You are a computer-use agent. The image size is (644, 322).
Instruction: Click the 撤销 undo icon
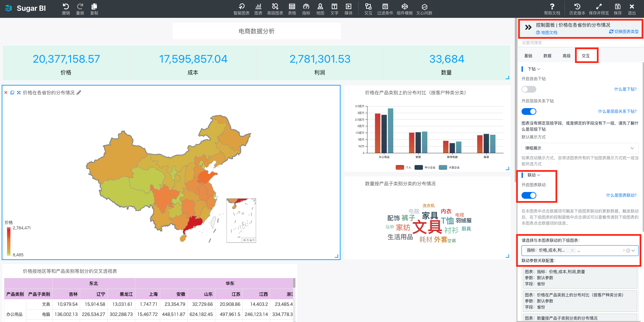coord(66,6)
